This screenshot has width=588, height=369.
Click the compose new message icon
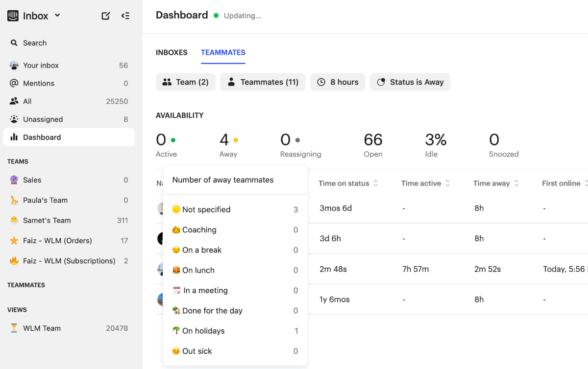[x=105, y=16]
